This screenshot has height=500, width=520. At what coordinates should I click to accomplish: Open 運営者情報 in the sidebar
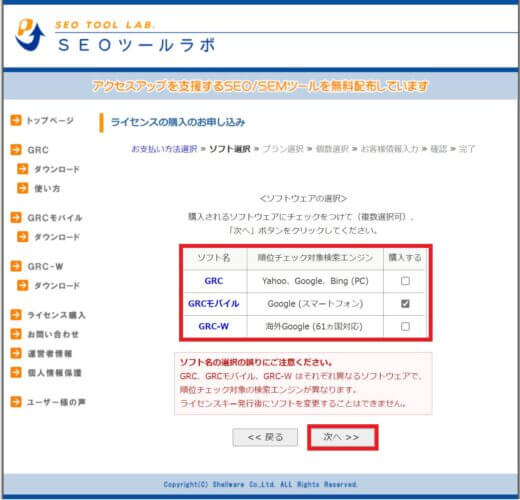point(50,354)
